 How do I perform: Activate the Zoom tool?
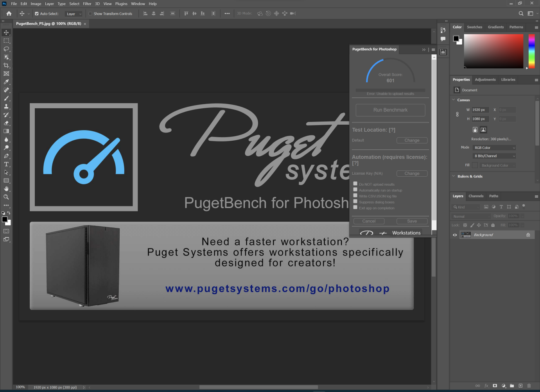pyautogui.click(x=6, y=197)
